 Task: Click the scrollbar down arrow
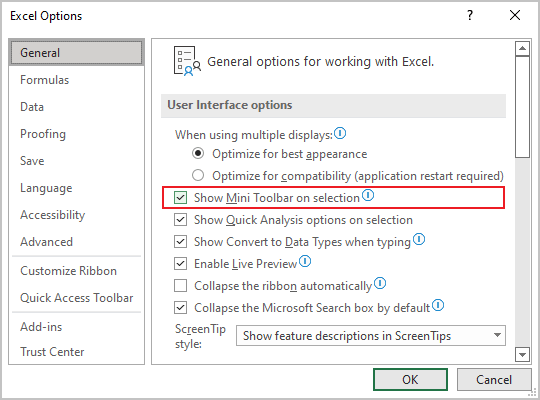(522, 355)
